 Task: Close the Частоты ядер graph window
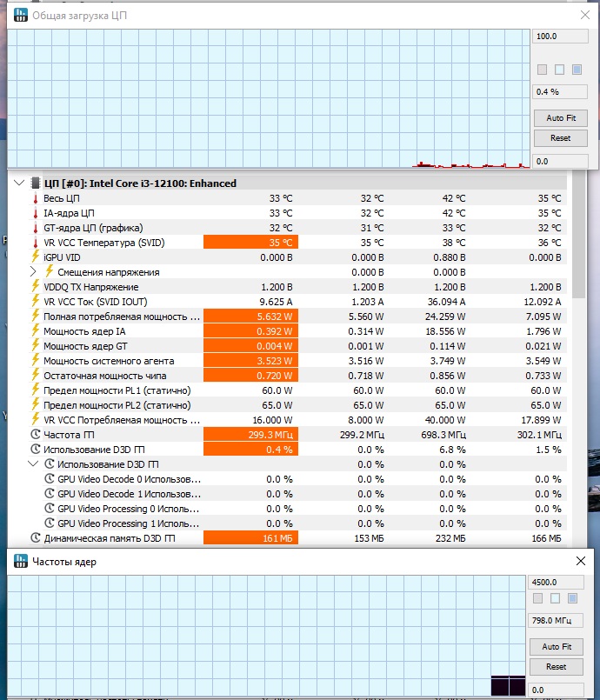[581, 561]
